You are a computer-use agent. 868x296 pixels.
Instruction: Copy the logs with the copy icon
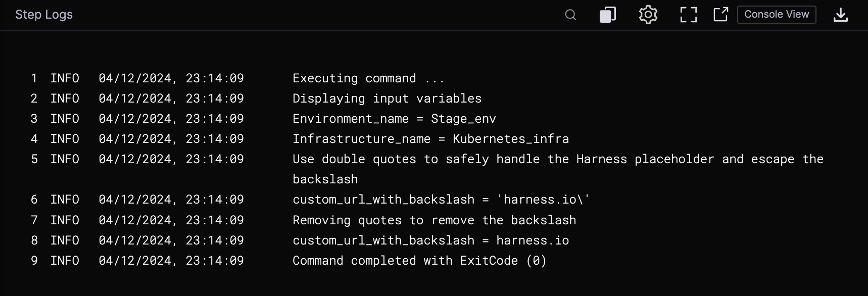pos(607,15)
